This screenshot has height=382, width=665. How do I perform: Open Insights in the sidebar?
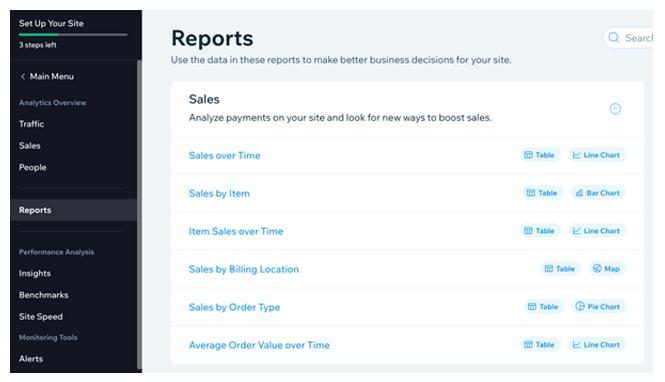click(35, 273)
